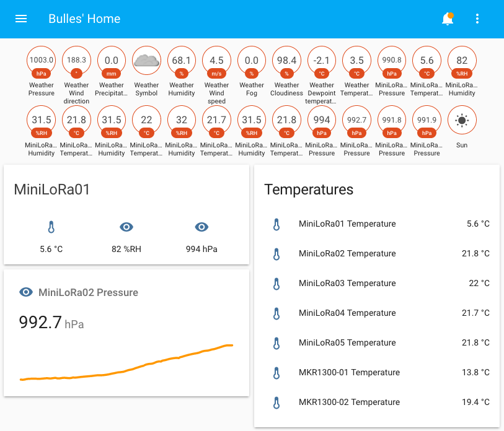This screenshot has width=504, height=431.
Task: Click the MiniLoRa02 Pressure card heading text
Action: coord(89,292)
